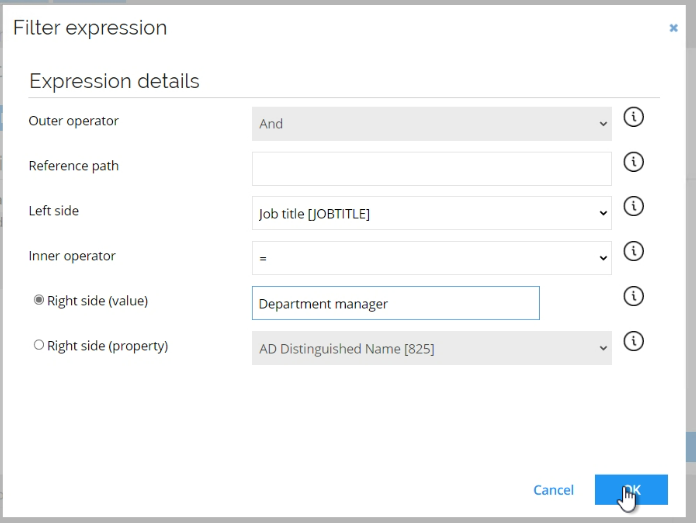This screenshot has width=696, height=523.
Task: Expand the Job title [JOBTITLE] dropdown
Action: click(431, 214)
